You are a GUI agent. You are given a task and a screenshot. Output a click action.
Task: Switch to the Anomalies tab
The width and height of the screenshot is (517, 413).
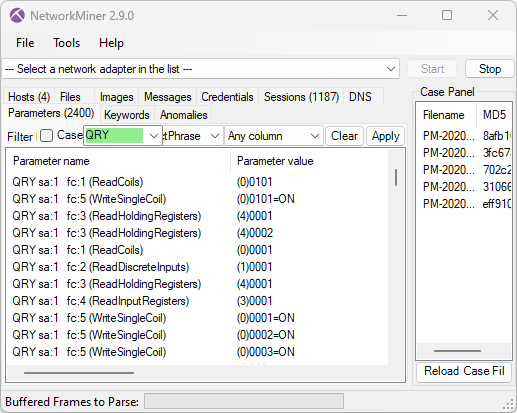tap(184, 115)
